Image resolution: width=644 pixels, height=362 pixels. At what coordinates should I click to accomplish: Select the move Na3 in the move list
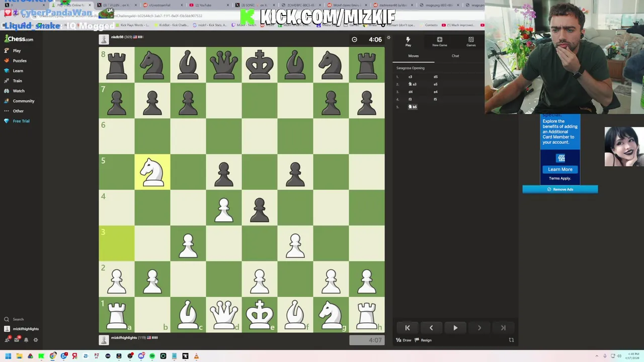coord(412,84)
